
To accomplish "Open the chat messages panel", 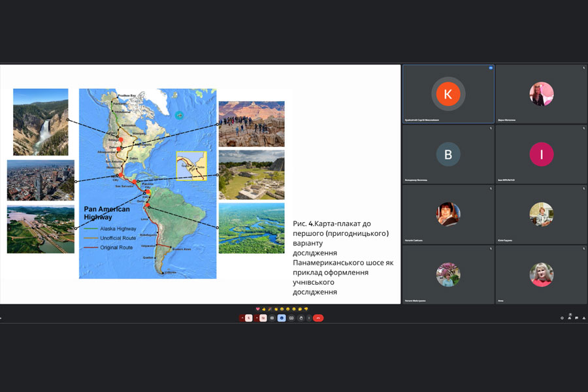I will (576, 318).
